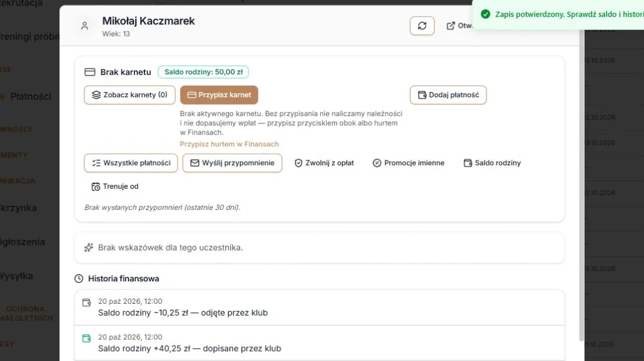Click the dialog's vertical scrollbar

[581, 185]
